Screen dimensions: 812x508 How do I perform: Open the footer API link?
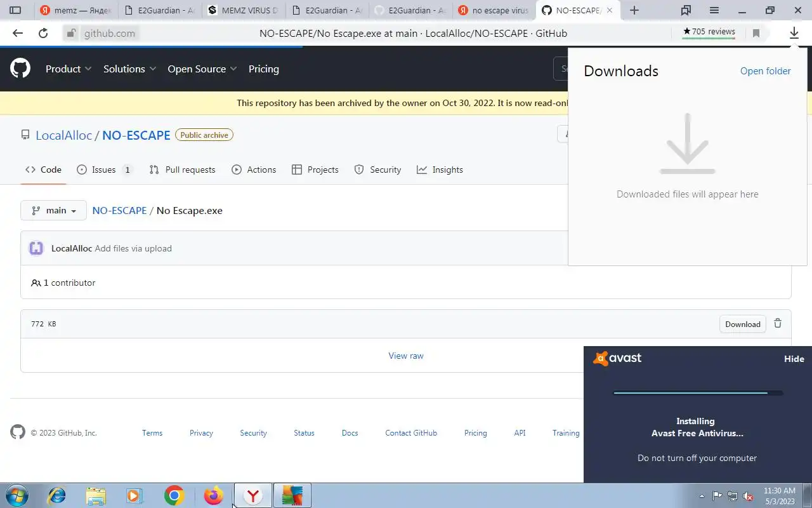point(520,433)
